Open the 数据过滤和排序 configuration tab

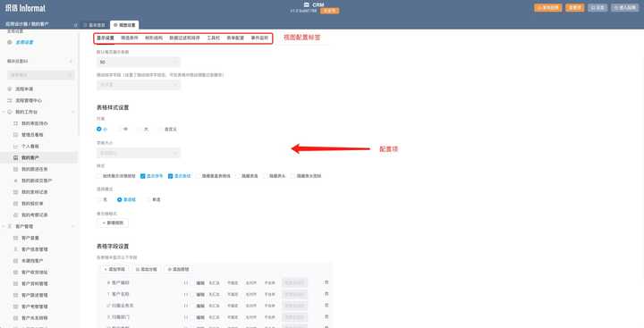pyautogui.click(x=184, y=38)
